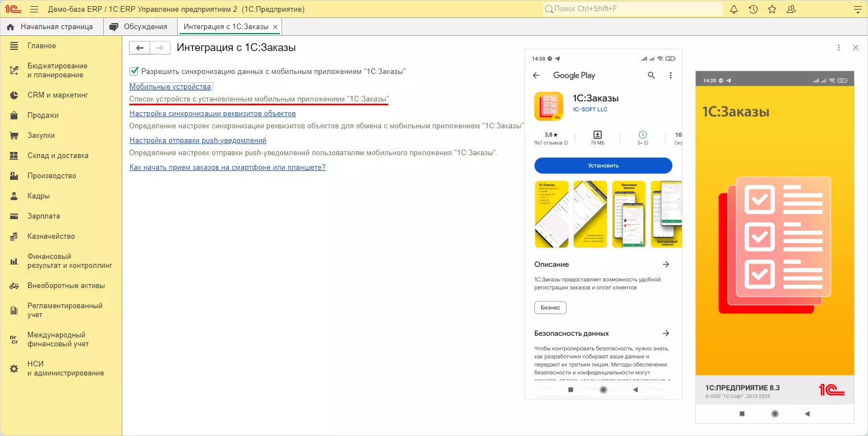This screenshot has width=868, height=436.
Task: Click the 1C logo in the title bar
Action: (13, 10)
